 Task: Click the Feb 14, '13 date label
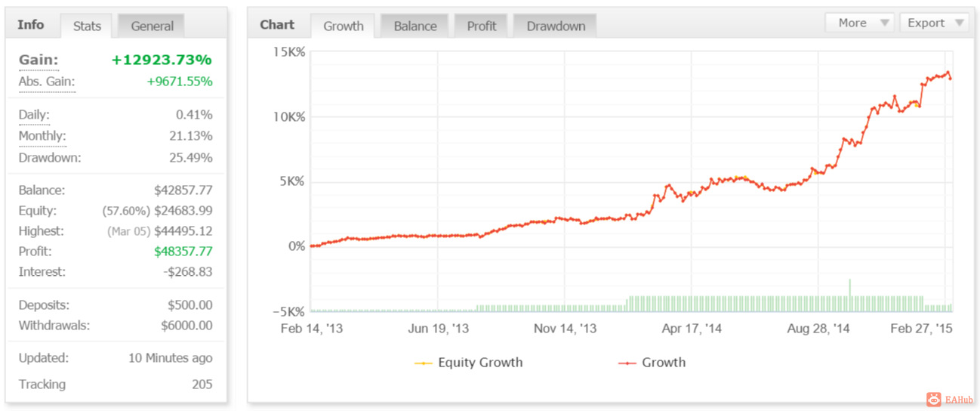pyautogui.click(x=311, y=329)
